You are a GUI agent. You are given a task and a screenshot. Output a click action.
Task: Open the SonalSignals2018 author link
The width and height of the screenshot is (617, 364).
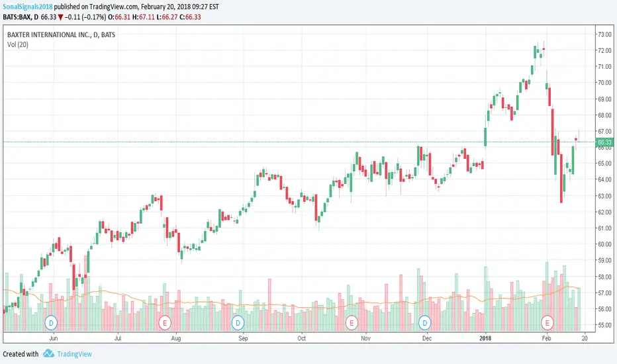(28, 7)
